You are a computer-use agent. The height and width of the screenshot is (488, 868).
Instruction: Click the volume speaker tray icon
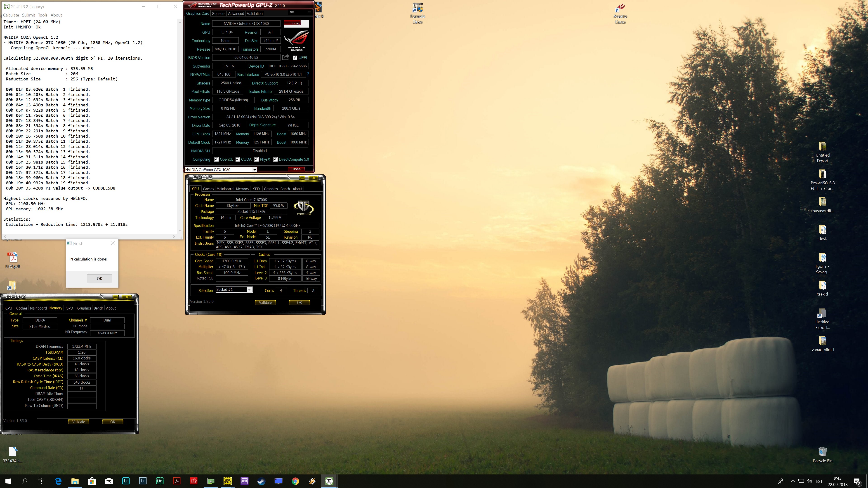[809, 481]
